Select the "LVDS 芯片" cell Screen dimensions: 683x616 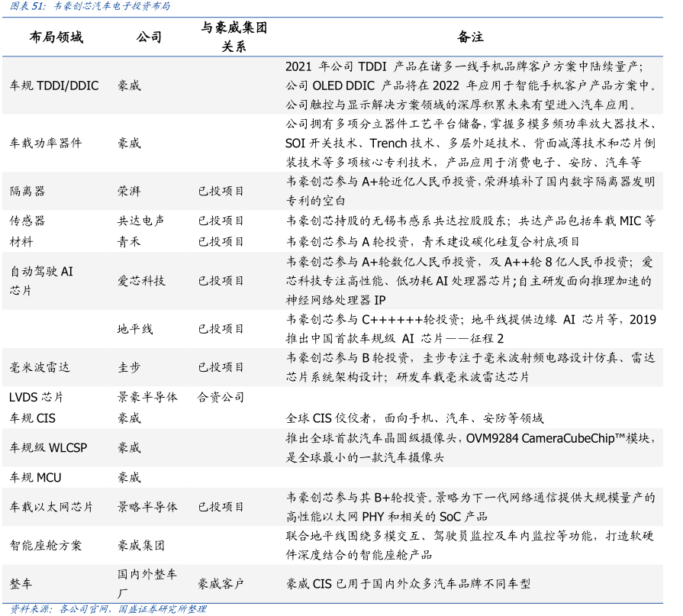click(36, 397)
